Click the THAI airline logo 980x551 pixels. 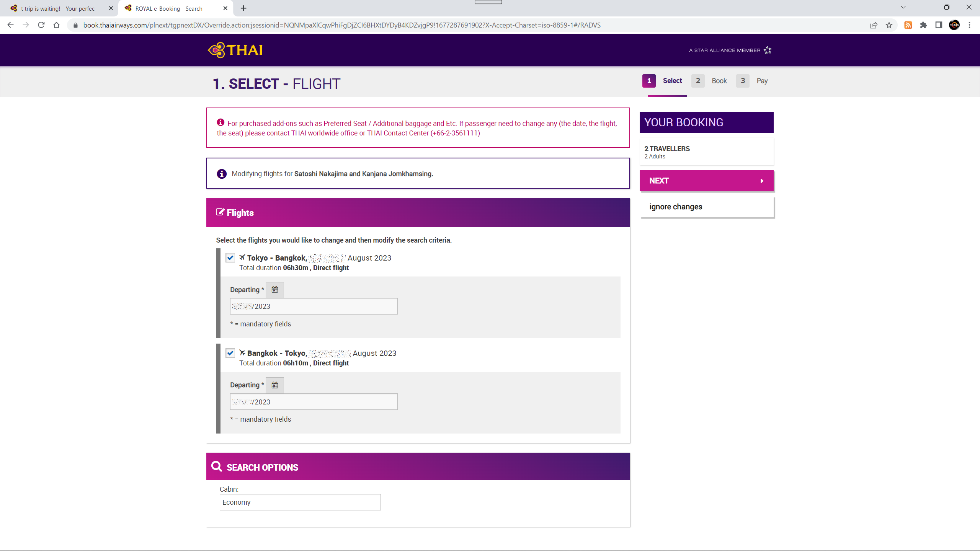235,50
